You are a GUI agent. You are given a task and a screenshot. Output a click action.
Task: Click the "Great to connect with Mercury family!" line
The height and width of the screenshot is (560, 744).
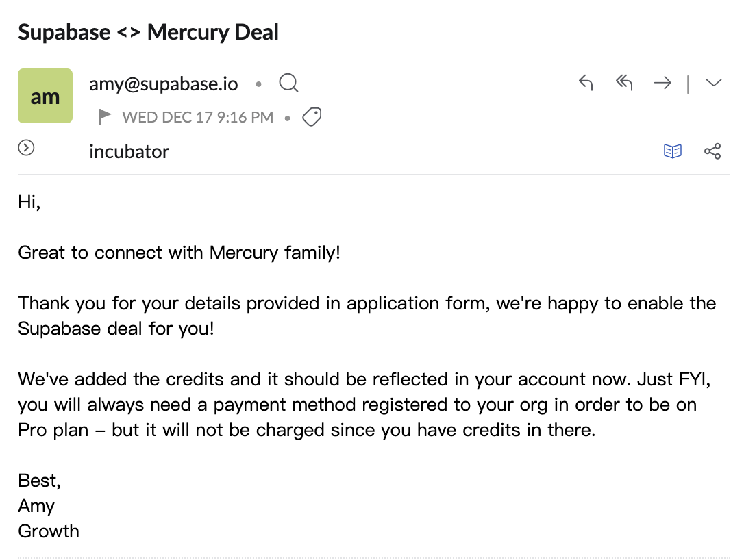click(x=179, y=253)
